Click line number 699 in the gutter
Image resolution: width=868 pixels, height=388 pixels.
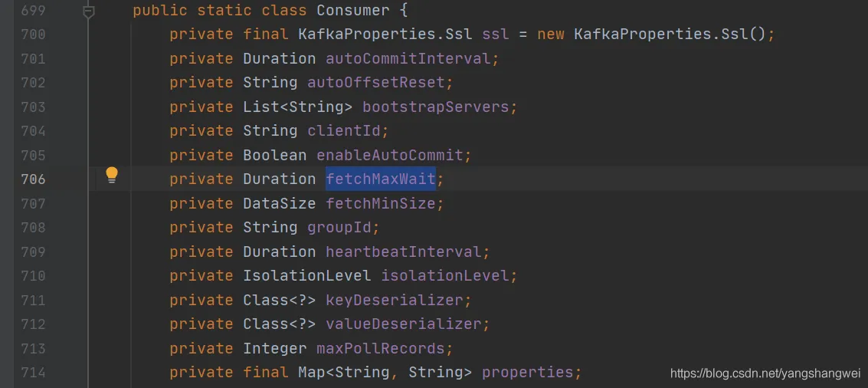[x=33, y=11]
